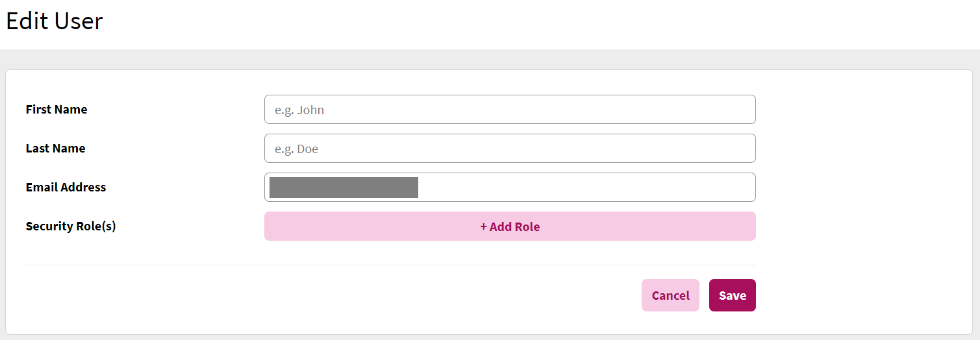This screenshot has height=340, width=980.
Task: Click empty space right of redacted email
Action: pyautogui.click(x=584, y=188)
